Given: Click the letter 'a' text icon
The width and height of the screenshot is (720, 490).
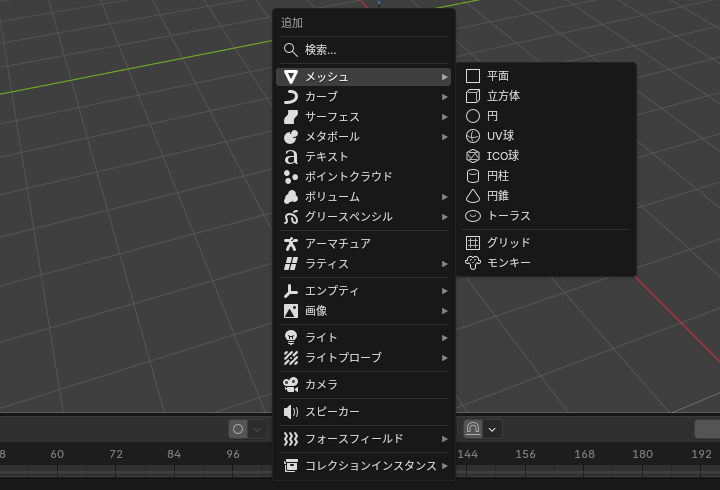Looking at the screenshot, I should point(291,157).
